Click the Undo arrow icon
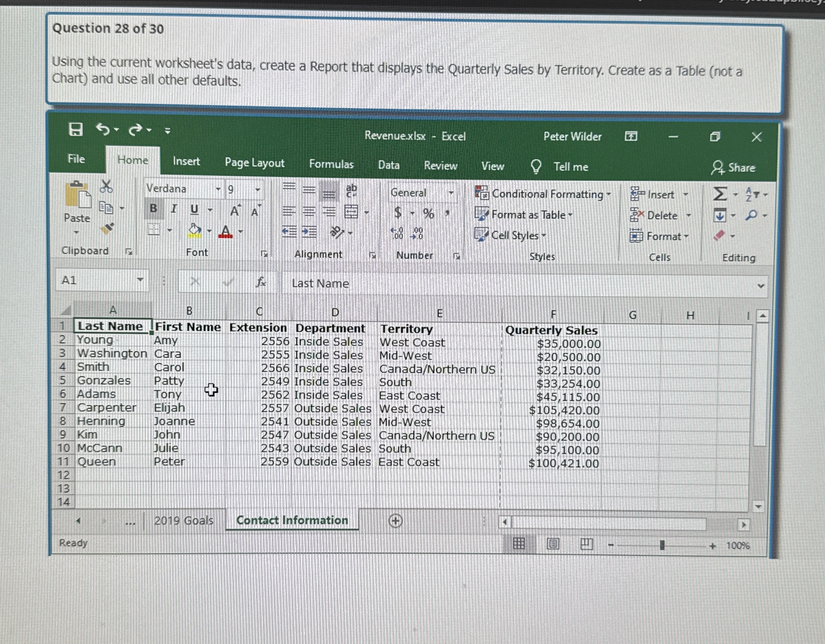Viewport: 825px width, 644px height. [103, 129]
